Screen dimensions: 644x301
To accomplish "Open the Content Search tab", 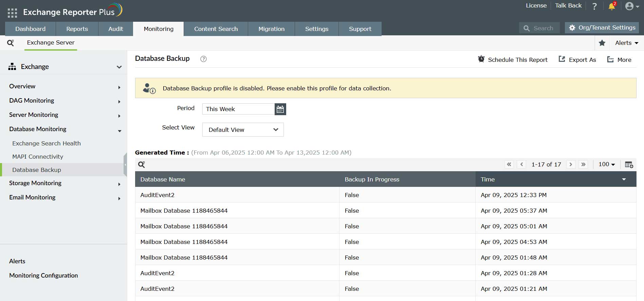I will 216,29.
